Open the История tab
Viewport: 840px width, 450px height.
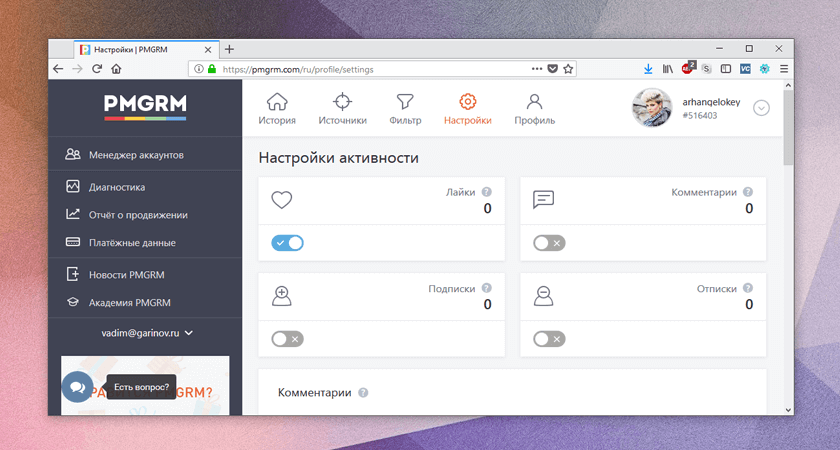click(x=277, y=109)
